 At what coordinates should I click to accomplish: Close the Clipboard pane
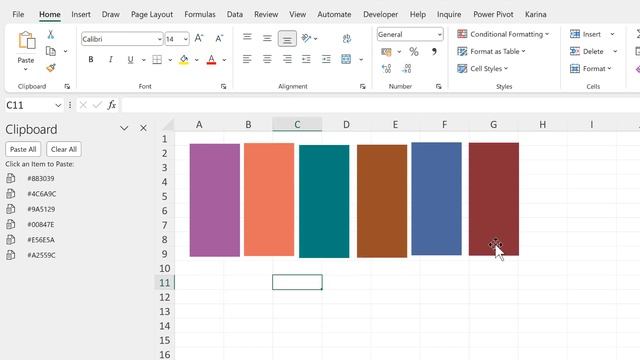pos(143,128)
